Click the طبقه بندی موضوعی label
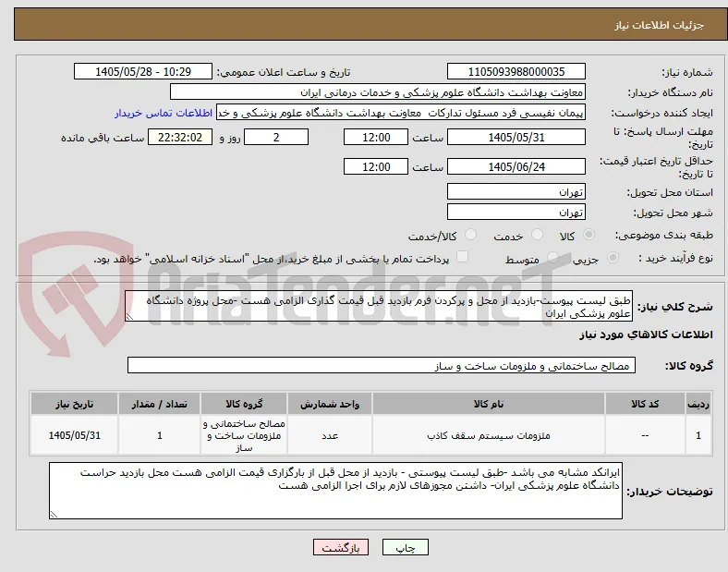This screenshot has width=728, height=572. coord(664,236)
